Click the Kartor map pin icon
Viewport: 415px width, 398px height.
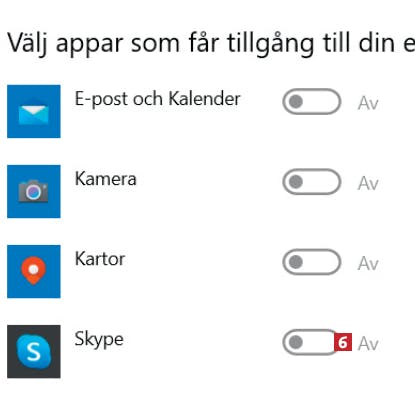[34, 271]
